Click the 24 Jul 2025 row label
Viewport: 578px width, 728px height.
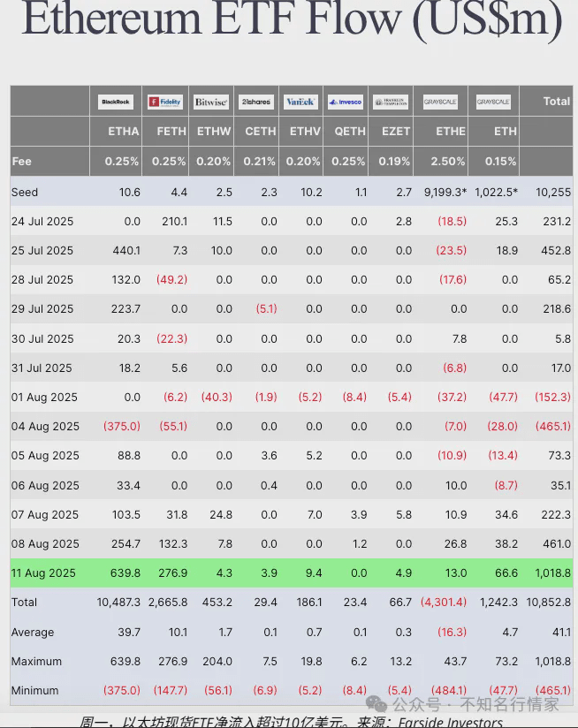pos(42,222)
